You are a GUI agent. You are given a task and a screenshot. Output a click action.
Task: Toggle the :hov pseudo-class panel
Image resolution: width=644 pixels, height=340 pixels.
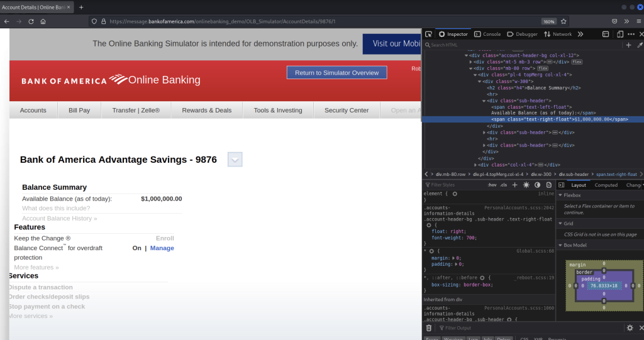coord(491,185)
